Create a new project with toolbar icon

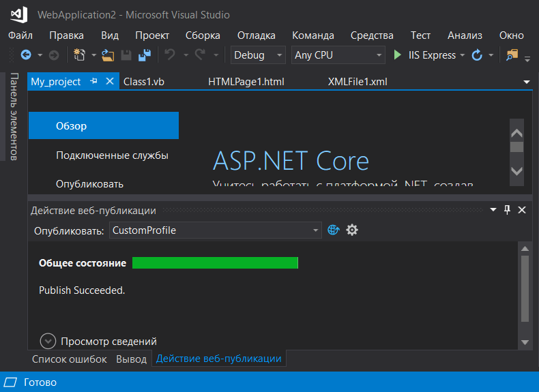[x=79, y=55]
